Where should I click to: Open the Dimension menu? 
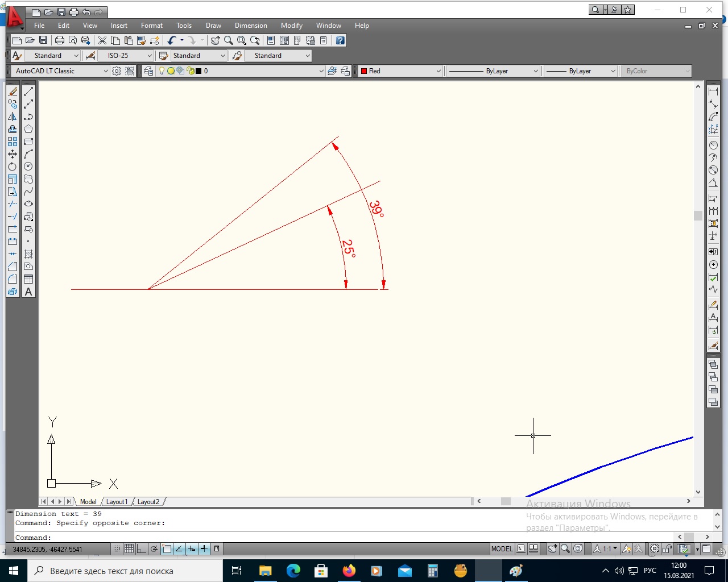[x=251, y=26]
